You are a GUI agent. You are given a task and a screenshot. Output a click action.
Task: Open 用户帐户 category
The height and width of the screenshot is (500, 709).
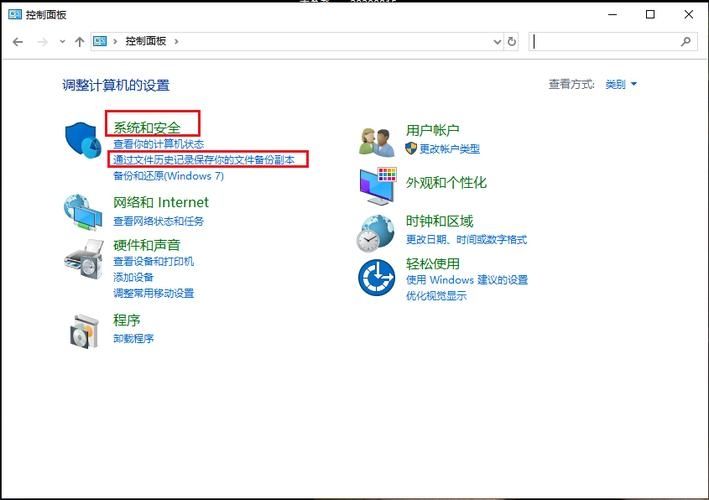pyautogui.click(x=433, y=130)
